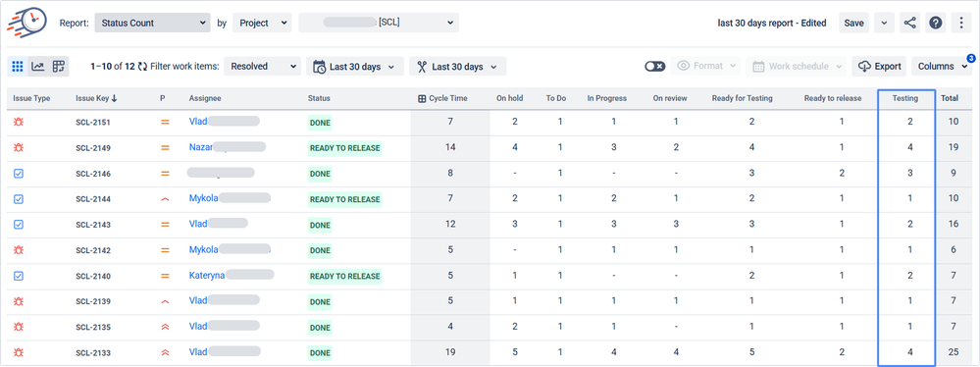Click the help question mark icon
Image resolution: width=980 pixels, height=367 pixels.
click(936, 24)
